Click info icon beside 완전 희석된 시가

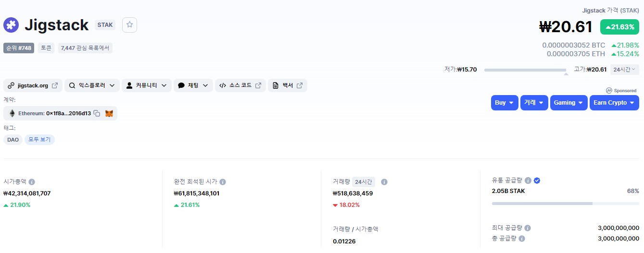pyautogui.click(x=223, y=182)
